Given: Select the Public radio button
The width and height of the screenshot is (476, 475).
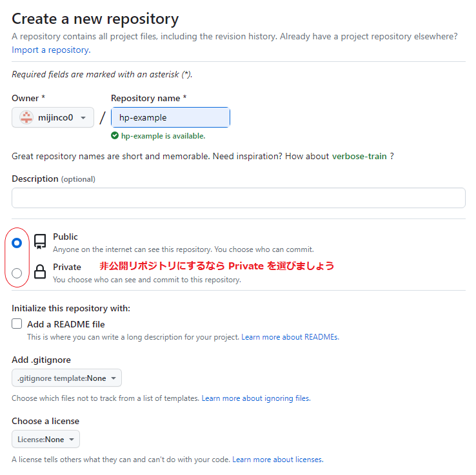Looking at the screenshot, I should 17,243.
